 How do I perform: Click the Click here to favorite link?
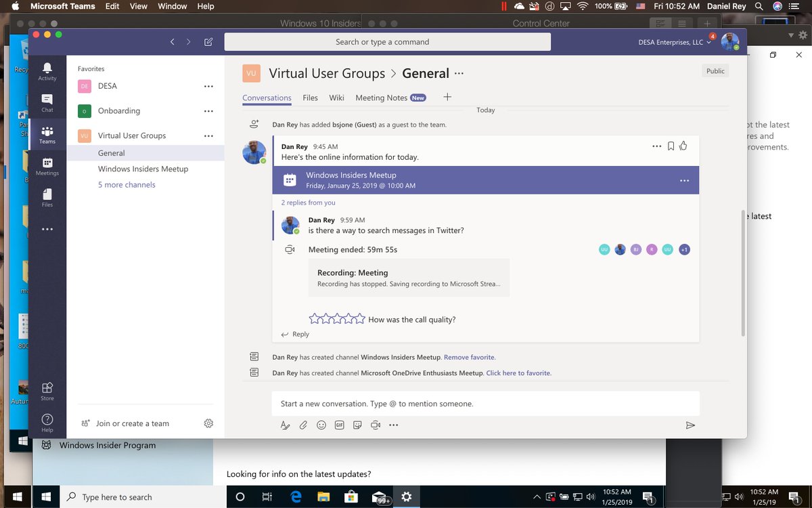tap(518, 373)
